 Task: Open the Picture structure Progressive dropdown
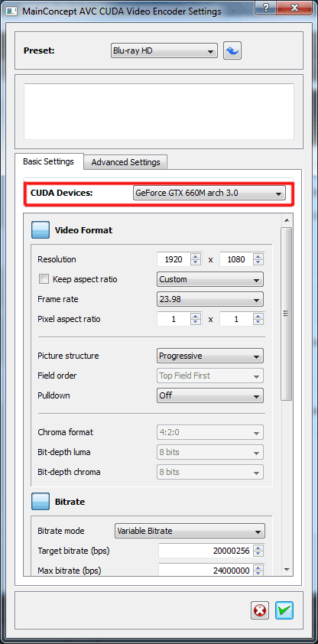point(210,356)
